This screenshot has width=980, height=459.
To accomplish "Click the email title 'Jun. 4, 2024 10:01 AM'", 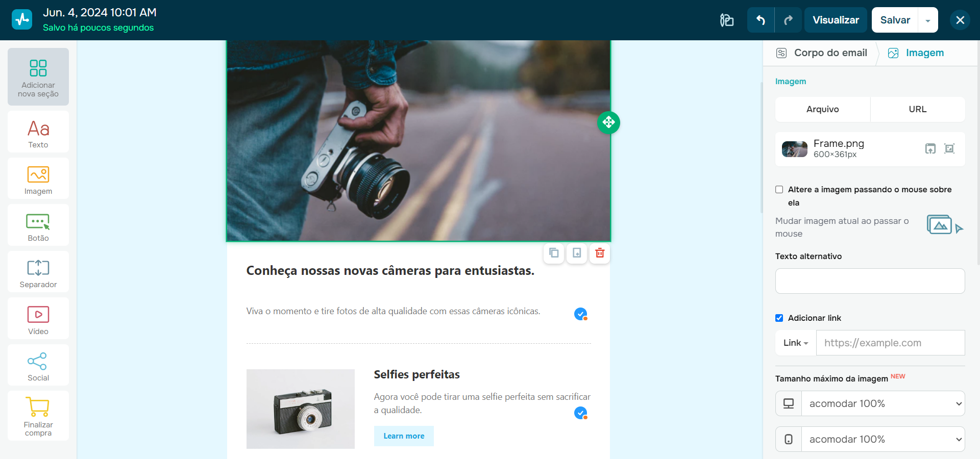I will pos(100,12).
